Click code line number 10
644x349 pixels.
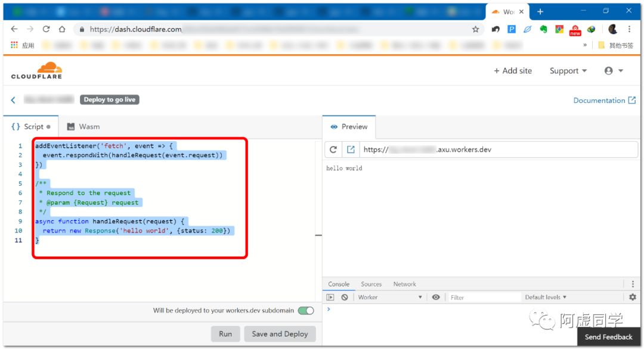click(18, 231)
